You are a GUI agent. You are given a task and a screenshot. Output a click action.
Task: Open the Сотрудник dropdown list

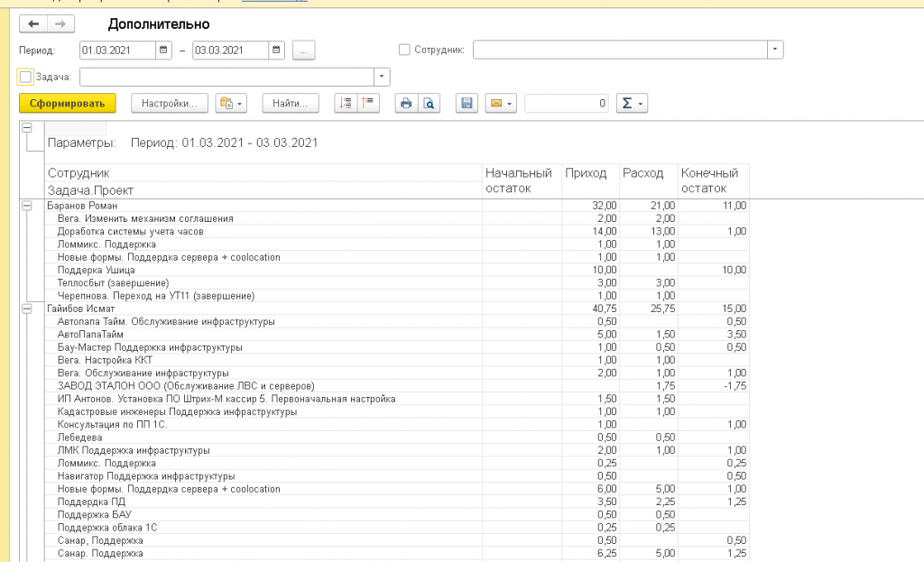(775, 50)
